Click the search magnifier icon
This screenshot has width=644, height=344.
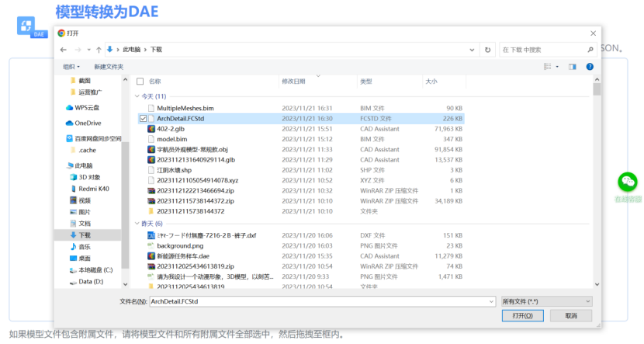click(590, 50)
